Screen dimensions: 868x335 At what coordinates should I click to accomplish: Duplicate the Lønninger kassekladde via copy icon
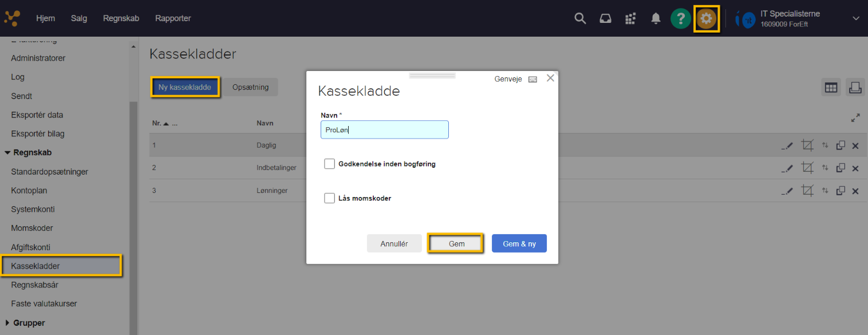click(x=841, y=191)
